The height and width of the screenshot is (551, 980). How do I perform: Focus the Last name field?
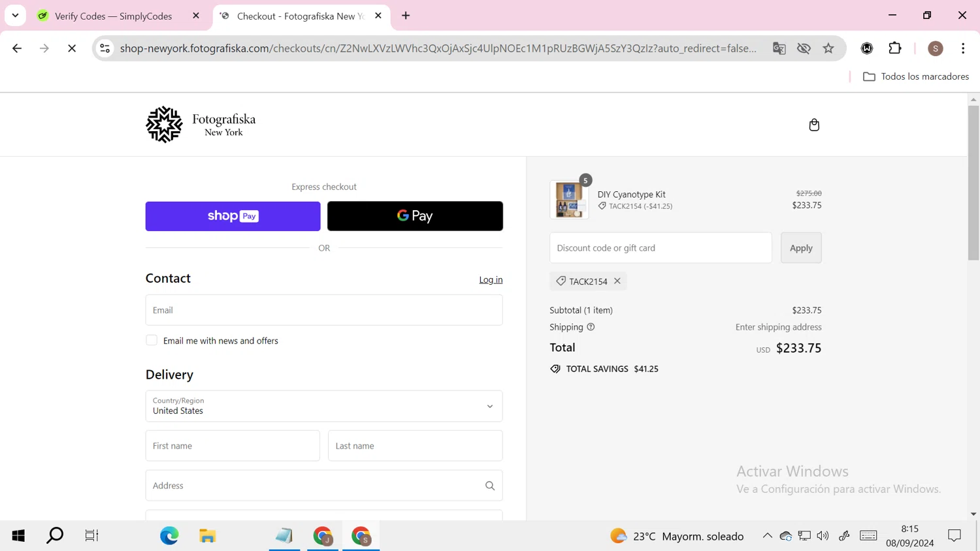(416, 446)
